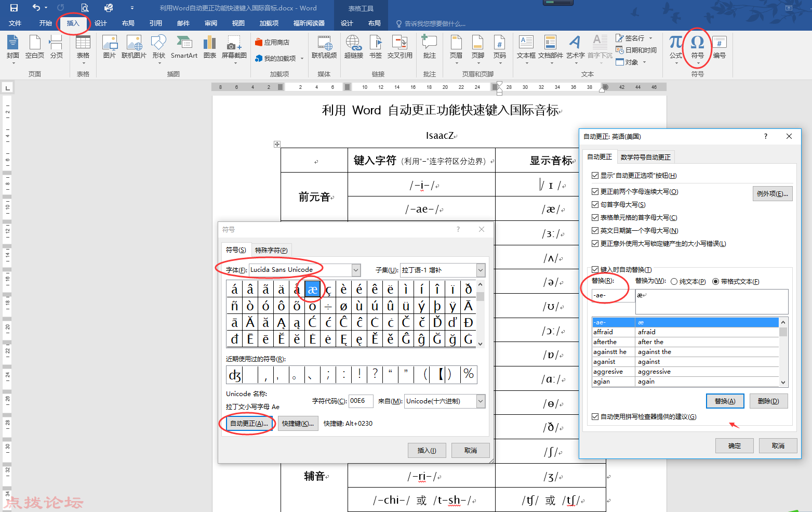Insert a hyperlink (超链接)
Viewport: 812px width, 512px height.
click(353, 47)
